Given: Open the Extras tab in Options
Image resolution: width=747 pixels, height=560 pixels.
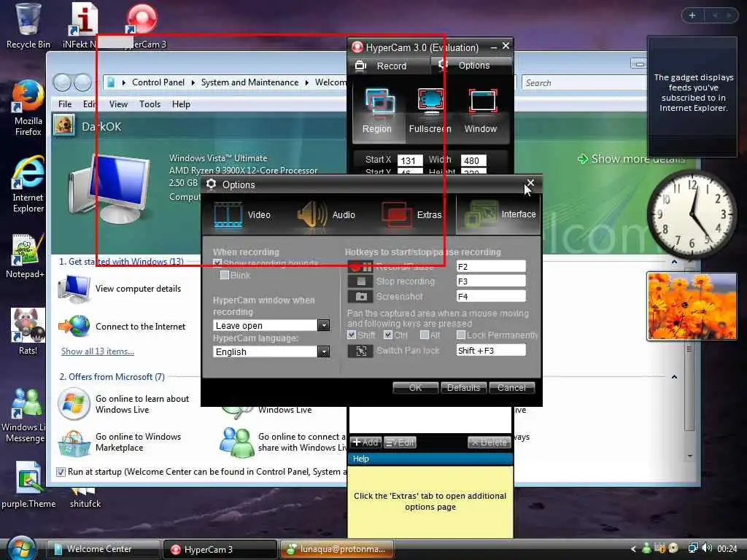Looking at the screenshot, I should coord(412,215).
